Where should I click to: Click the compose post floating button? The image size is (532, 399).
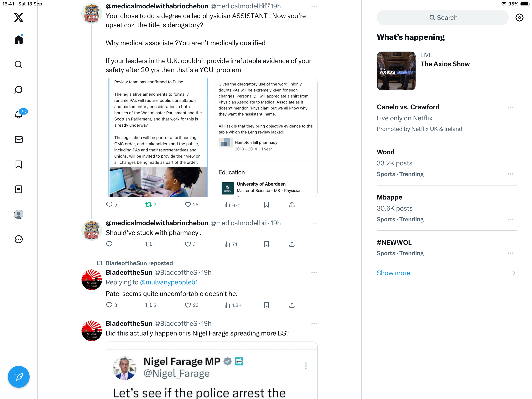18,377
